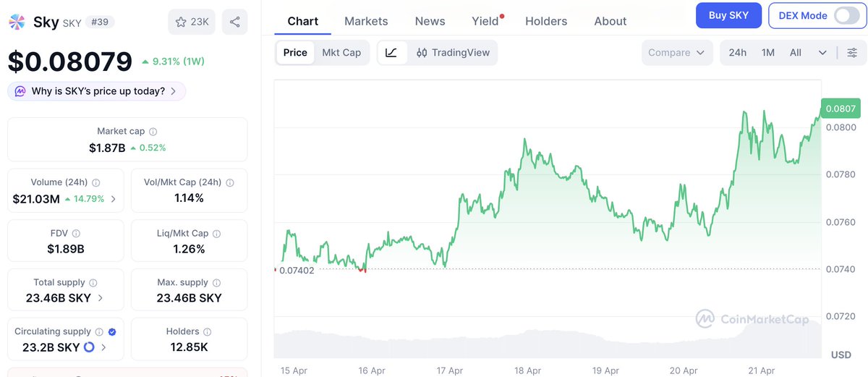The image size is (868, 377).
Task: Open TradingView candlestick chart mode
Action: [453, 52]
